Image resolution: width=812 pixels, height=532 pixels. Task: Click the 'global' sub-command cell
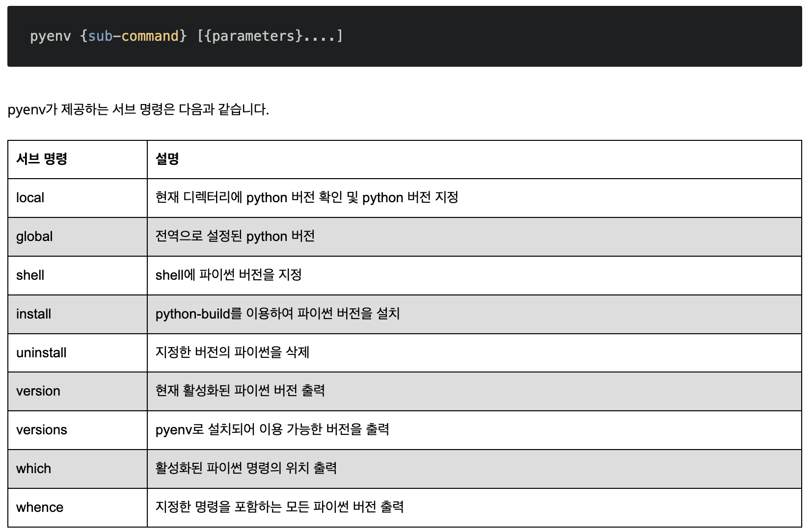click(x=78, y=237)
